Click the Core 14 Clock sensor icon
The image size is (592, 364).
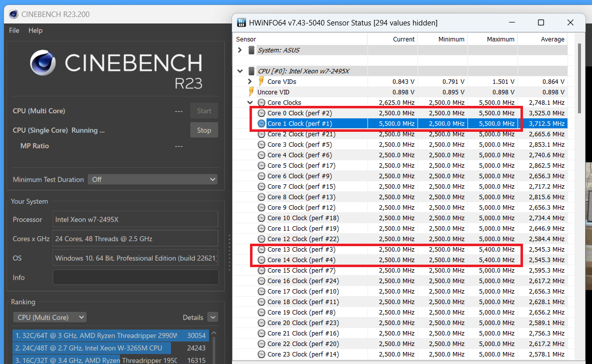coord(261,260)
